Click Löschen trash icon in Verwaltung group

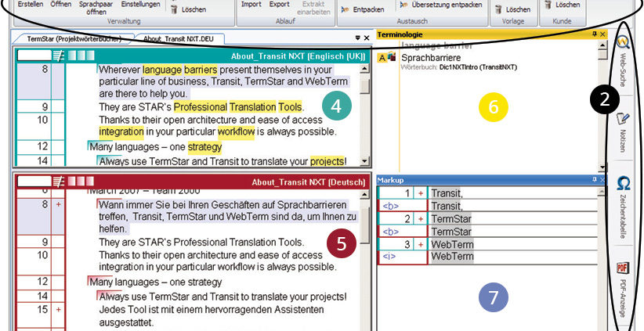(x=174, y=9)
